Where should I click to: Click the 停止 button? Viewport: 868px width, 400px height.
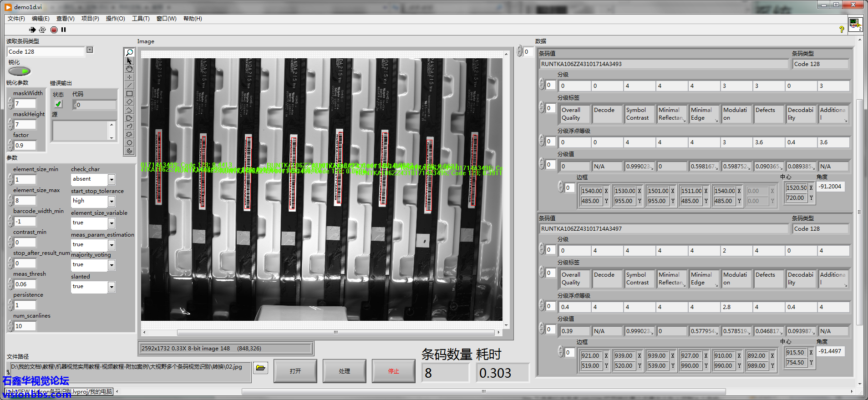[x=393, y=371]
